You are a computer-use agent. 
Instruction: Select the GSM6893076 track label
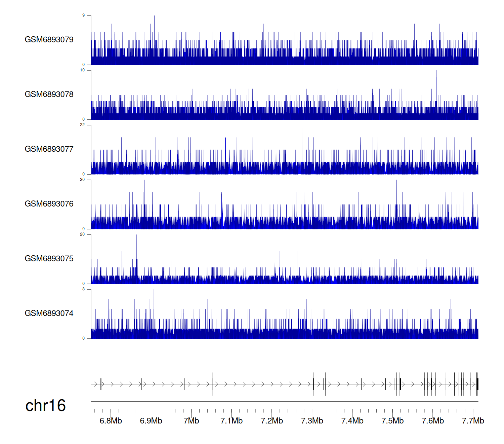click(x=49, y=204)
